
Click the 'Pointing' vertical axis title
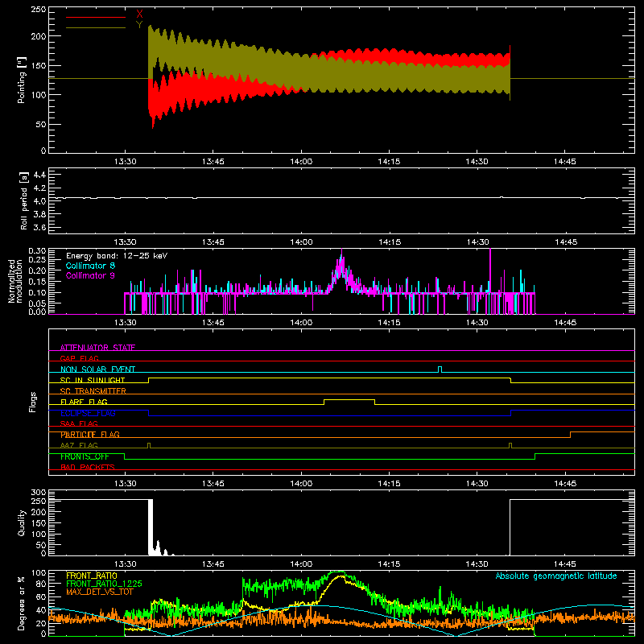(21, 80)
